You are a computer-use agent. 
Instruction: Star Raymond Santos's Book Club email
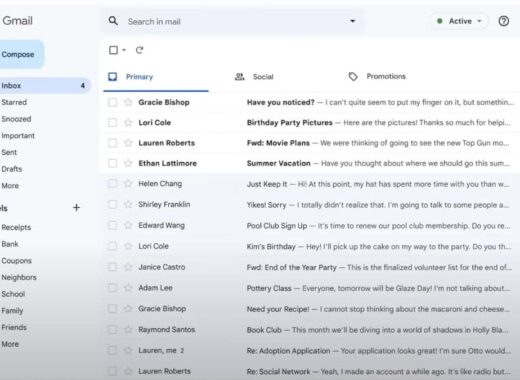128,329
